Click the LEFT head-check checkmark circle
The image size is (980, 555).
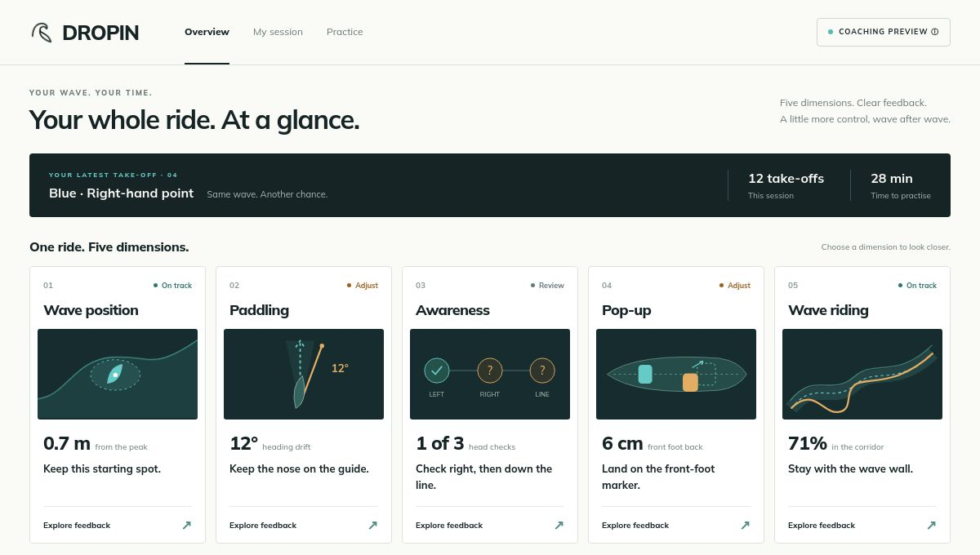coord(437,371)
